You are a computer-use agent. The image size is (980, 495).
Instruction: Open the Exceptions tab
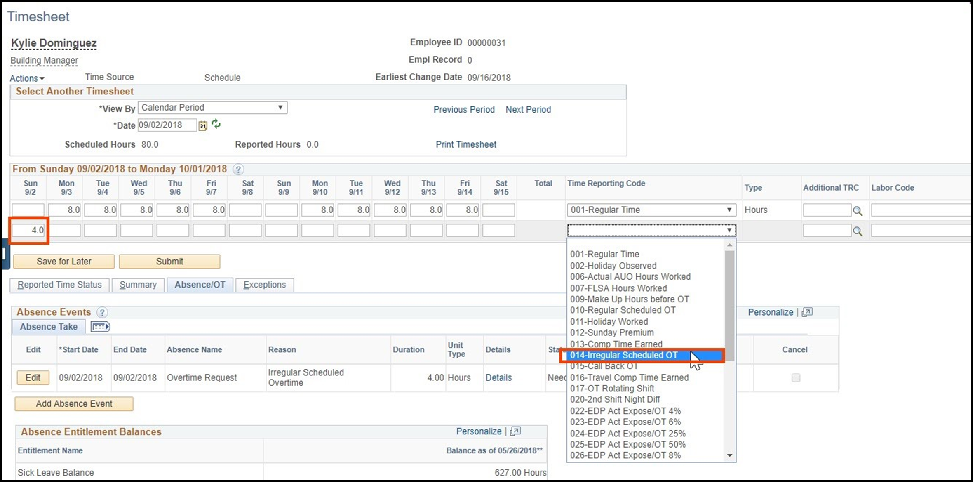click(264, 285)
